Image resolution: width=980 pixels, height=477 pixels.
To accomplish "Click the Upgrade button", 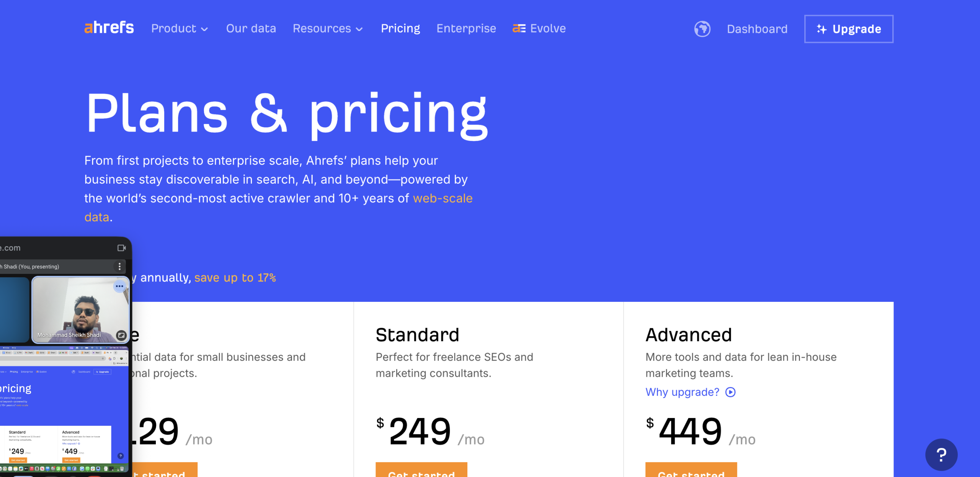I will click(849, 29).
